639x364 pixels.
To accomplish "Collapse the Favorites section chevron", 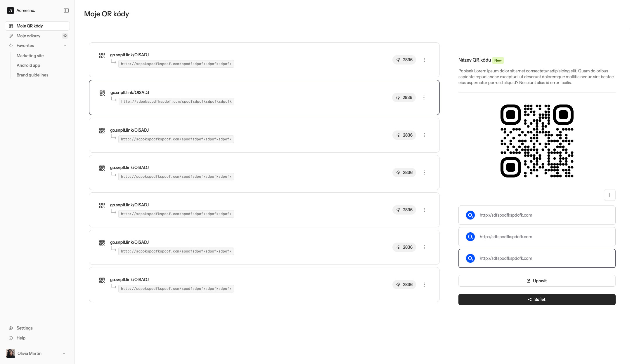I will 65,46.
